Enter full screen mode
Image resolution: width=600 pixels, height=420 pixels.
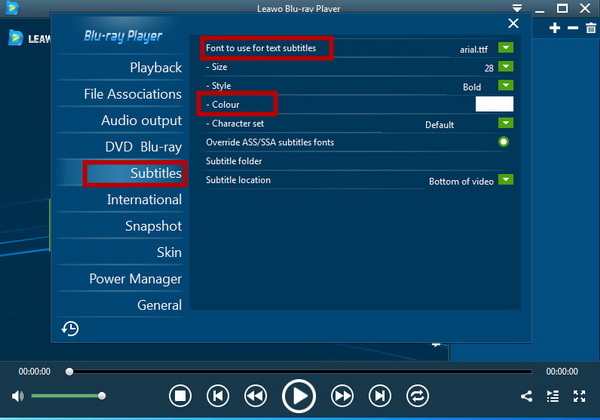(x=579, y=397)
